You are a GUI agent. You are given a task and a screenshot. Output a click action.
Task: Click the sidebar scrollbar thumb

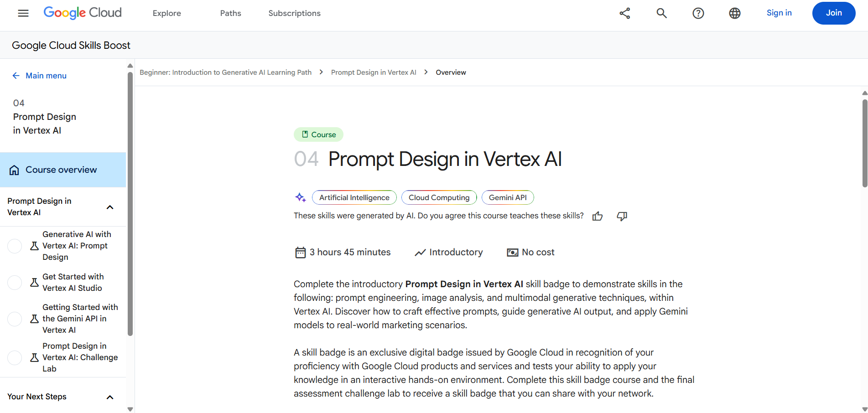click(130, 204)
